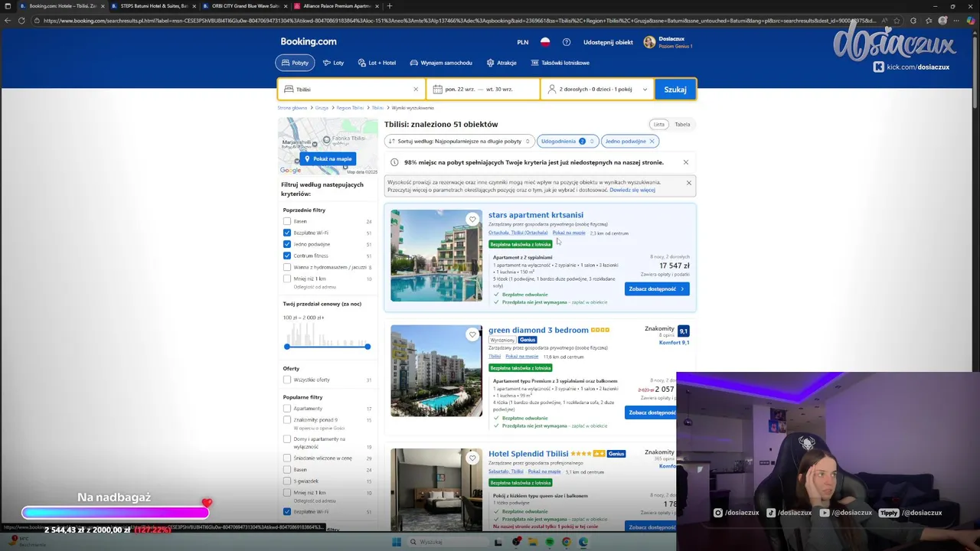This screenshot has height=551, width=980.
Task: Open Pokaż na mapie map button
Action: [328, 158]
